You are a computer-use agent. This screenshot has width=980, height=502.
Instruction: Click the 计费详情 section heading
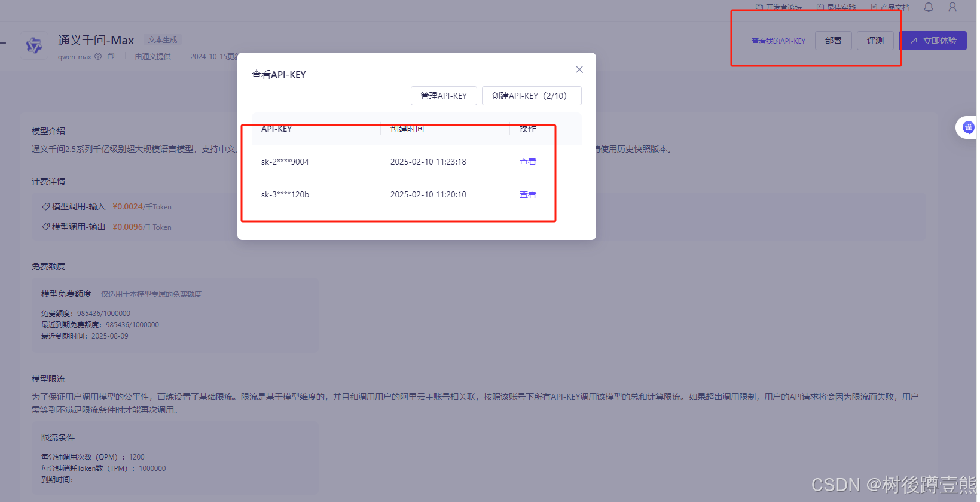[48, 181]
